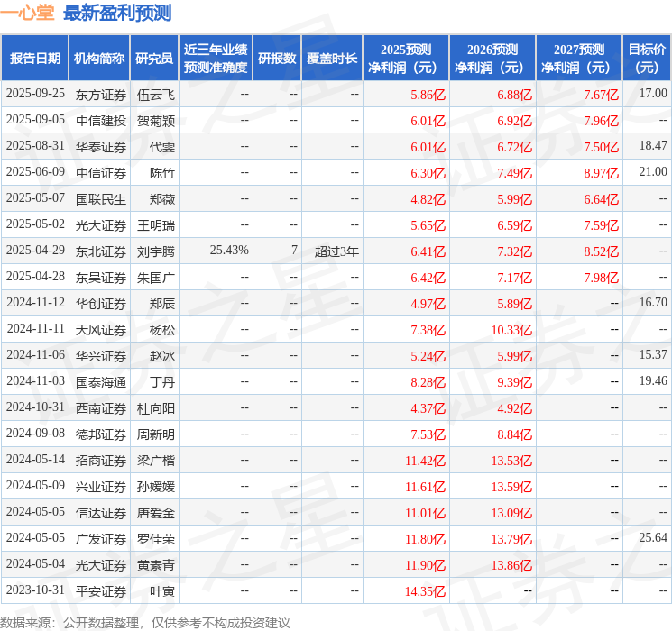The image size is (672, 631).
Task: Select the 14.35亿 profit forecast from 平安证券
Action: tap(428, 590)
